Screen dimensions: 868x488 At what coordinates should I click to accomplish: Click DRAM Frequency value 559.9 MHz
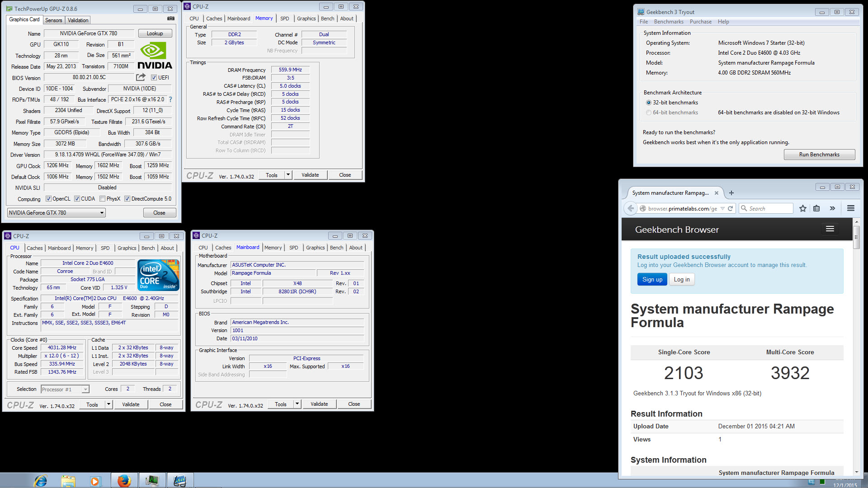coord(290,70)
